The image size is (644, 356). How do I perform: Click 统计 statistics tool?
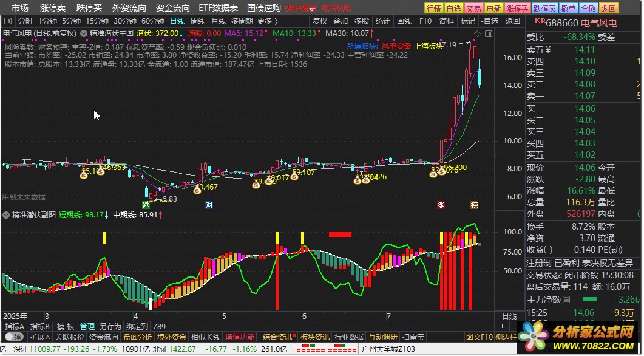pyautogui.click(x=383, y=21)
